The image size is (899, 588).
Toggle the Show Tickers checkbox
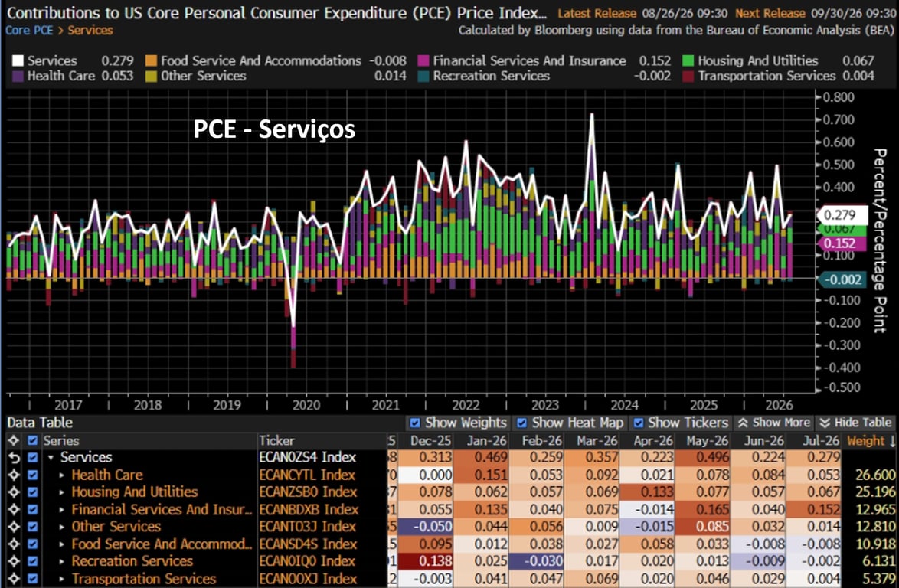click(x=638, y=423)
